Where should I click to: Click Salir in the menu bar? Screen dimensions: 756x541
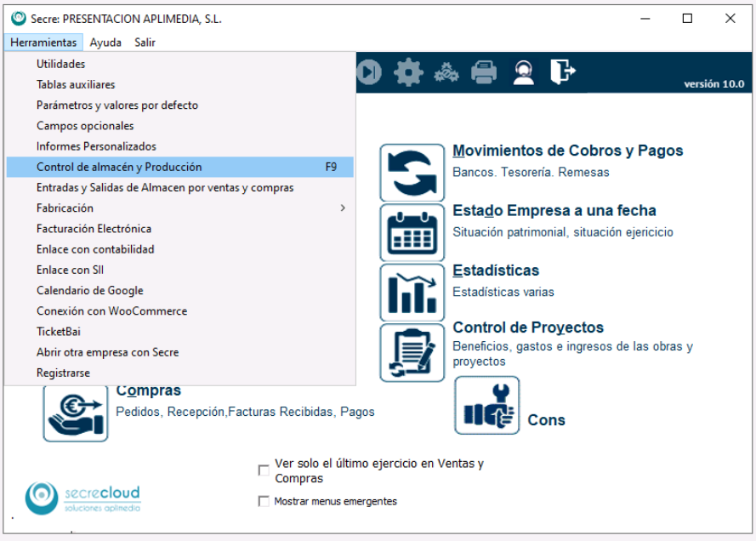coord(145,42)
